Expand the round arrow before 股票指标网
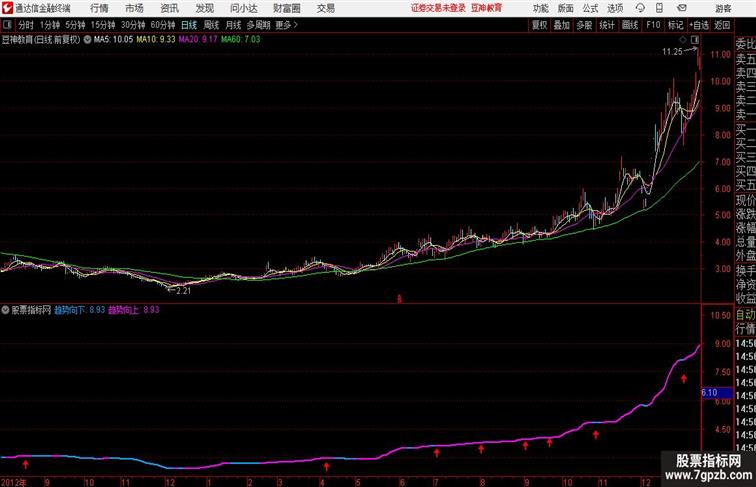Viewport: 756px width, 487px height. click(5, 310)
